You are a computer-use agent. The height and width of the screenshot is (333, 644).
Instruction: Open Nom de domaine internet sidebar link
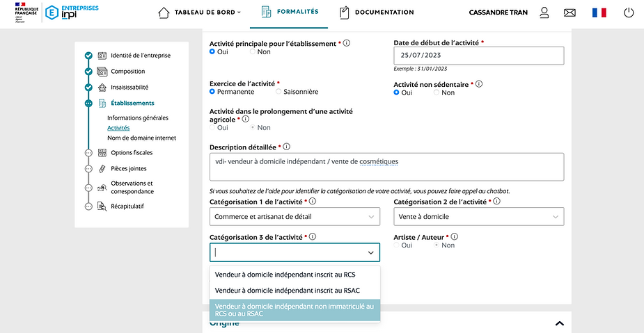click(141, 138)
